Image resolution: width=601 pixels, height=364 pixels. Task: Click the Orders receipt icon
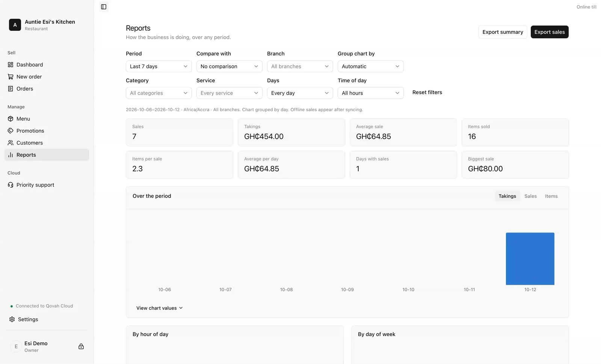coord(11,89)
